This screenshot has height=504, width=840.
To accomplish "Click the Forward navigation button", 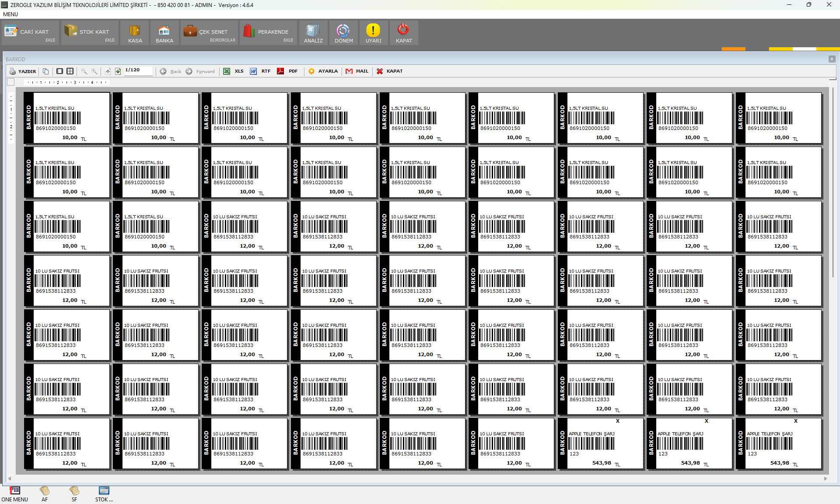I will 200,71.
